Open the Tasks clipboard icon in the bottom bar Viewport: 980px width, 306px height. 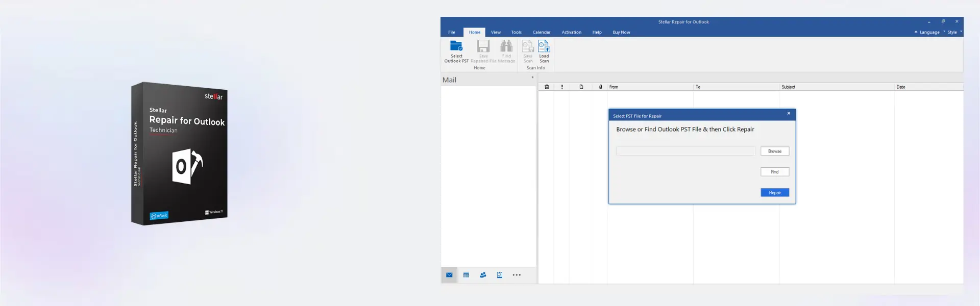tap(500, 275)
